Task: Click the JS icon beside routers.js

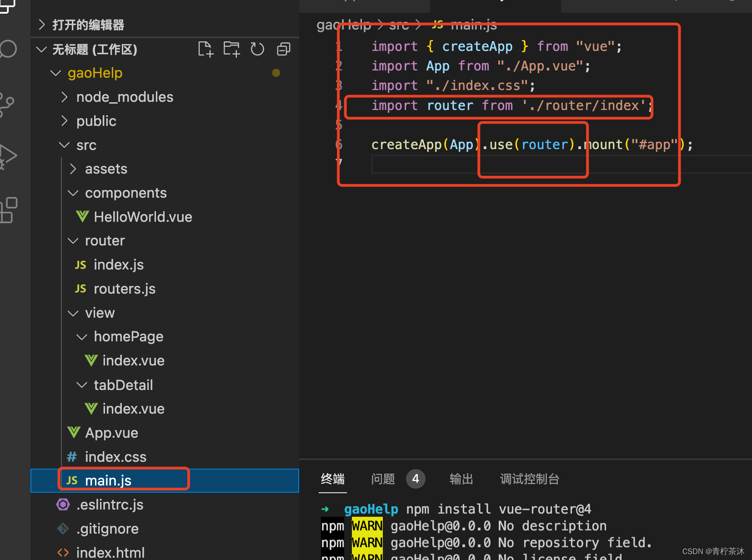Action: (x=80, y=288)
